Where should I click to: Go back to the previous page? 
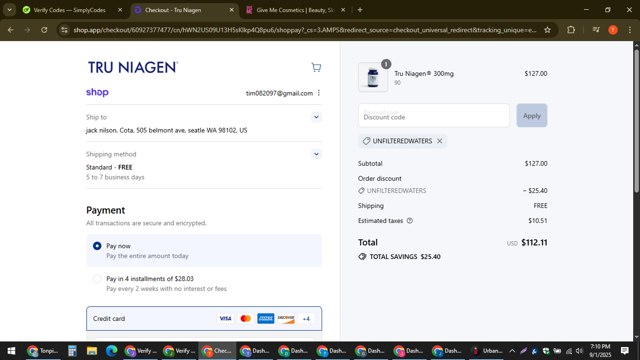point(11,30)
